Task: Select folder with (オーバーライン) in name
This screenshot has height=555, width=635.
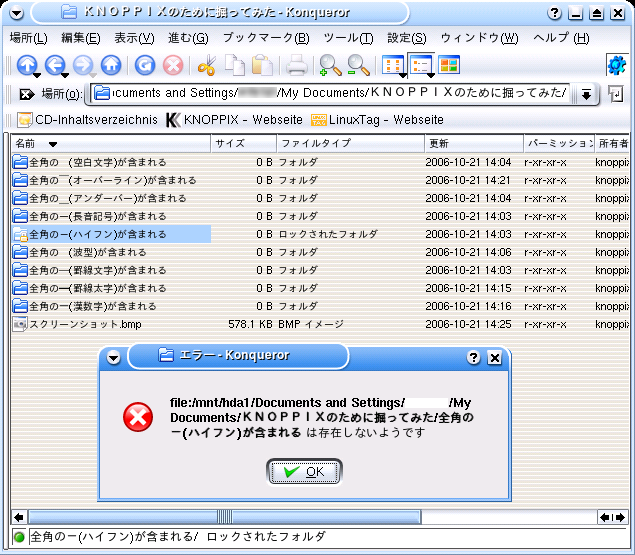Action: [104, 180]
